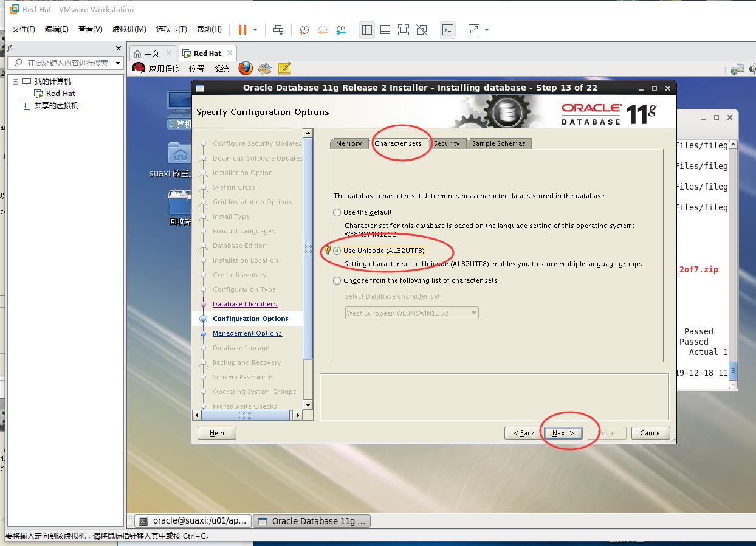Open the 文件(F) menu
The height and width of the screenshot is (546, 756).
[24, 29]
